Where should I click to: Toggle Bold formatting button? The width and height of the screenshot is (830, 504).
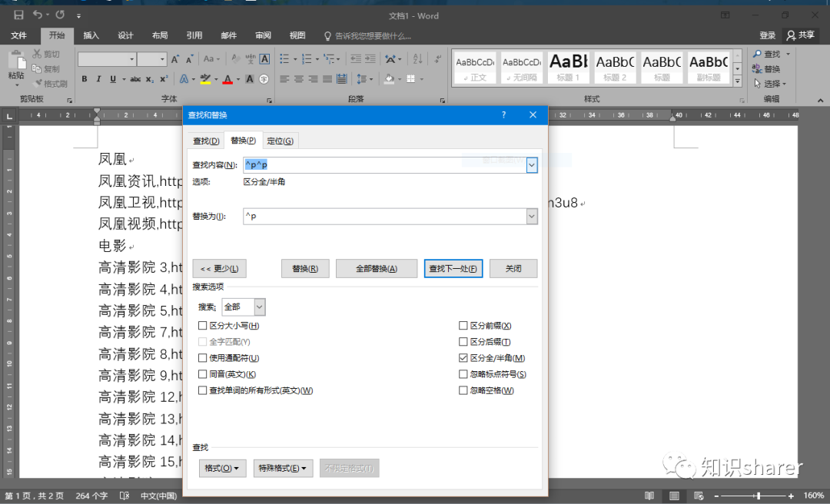[x=85, y=79]
